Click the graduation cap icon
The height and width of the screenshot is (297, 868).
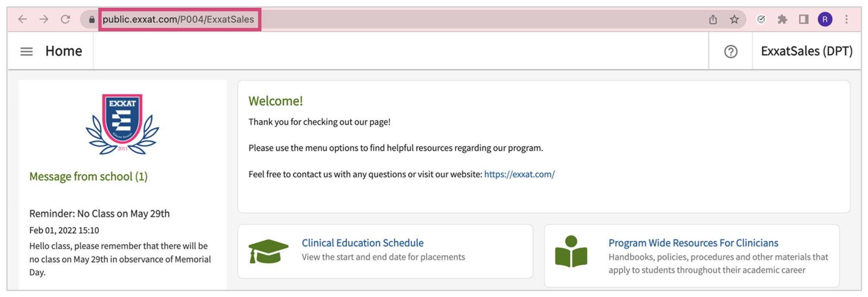tap(268, 251)
